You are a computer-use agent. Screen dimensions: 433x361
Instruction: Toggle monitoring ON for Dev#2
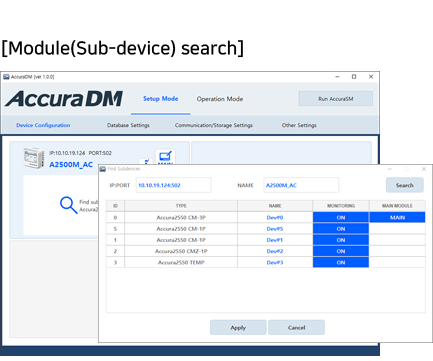(x=341, y=251)
